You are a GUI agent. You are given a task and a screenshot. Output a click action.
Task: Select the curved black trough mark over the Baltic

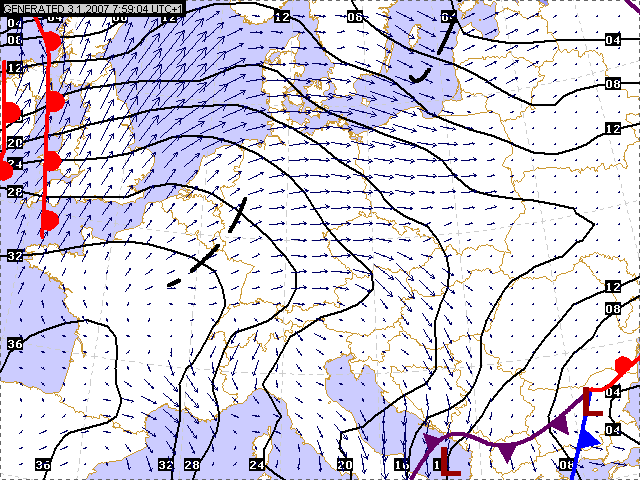(x=421, y=75)
